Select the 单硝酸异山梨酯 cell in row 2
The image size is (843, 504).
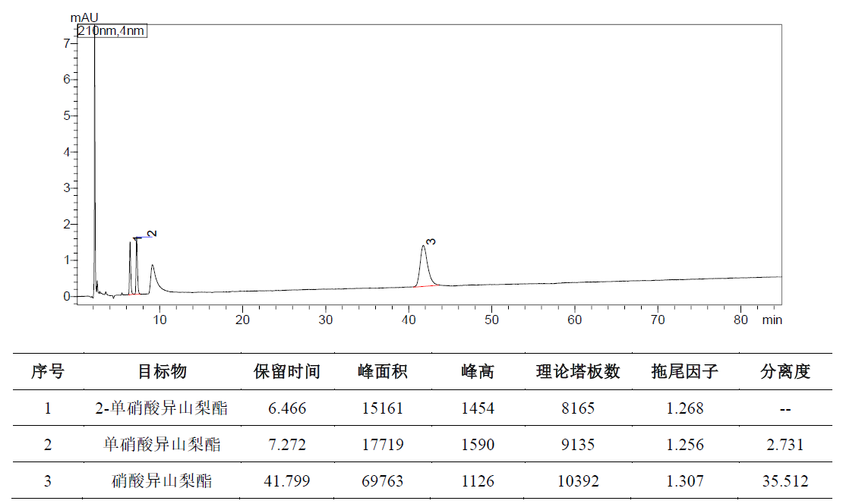tap(162, 444)
